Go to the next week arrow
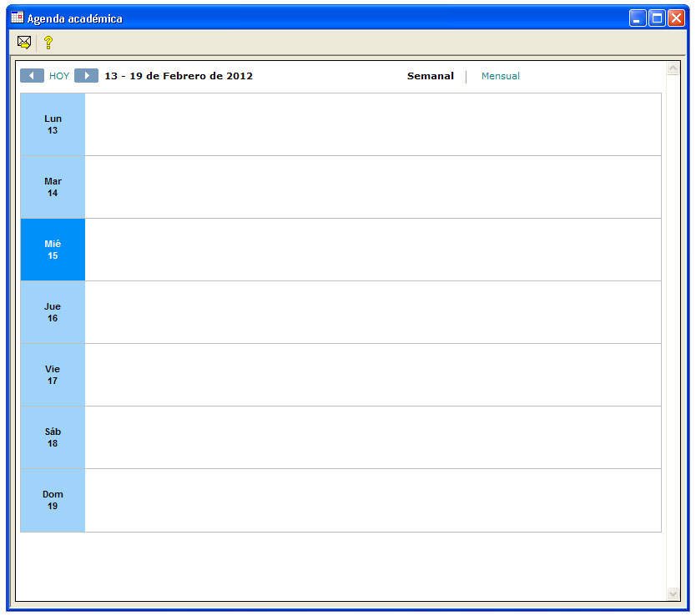 click(x=86, y=76)
